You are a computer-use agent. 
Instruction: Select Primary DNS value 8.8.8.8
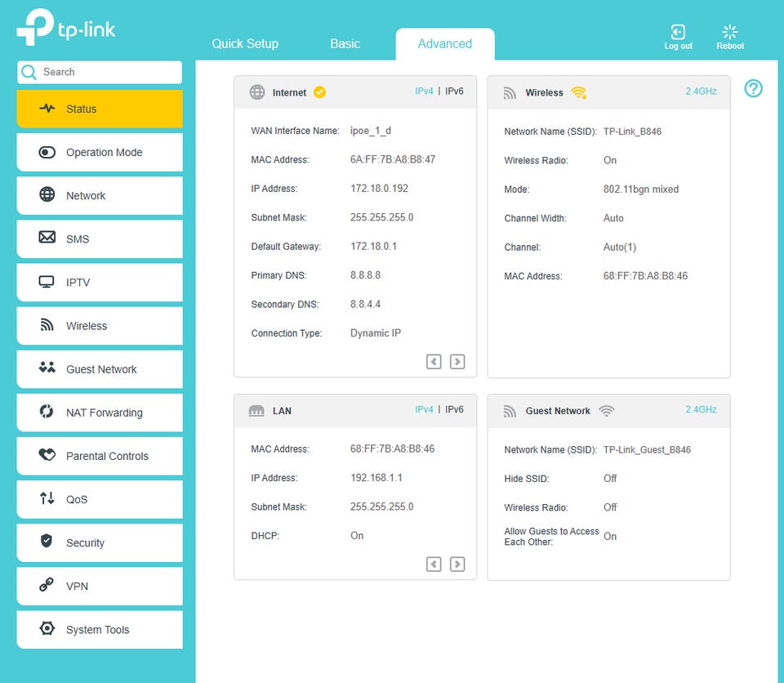(x=365, y=275)
